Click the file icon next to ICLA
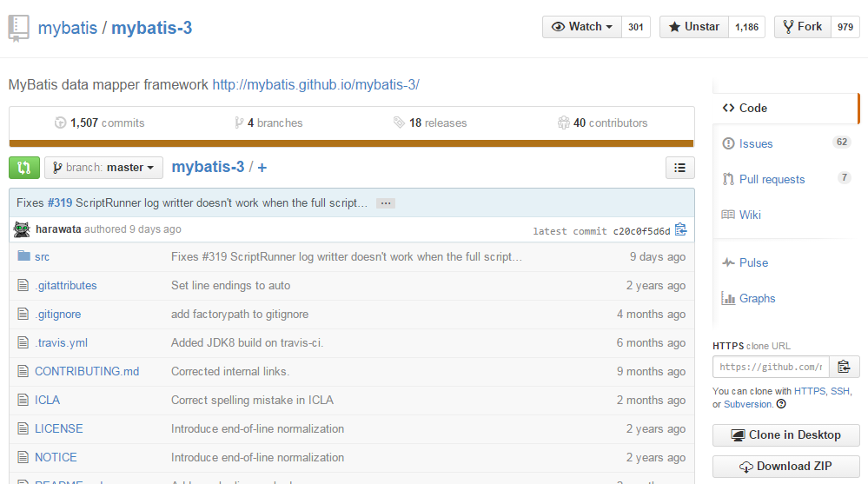 (x=23, y=400)
